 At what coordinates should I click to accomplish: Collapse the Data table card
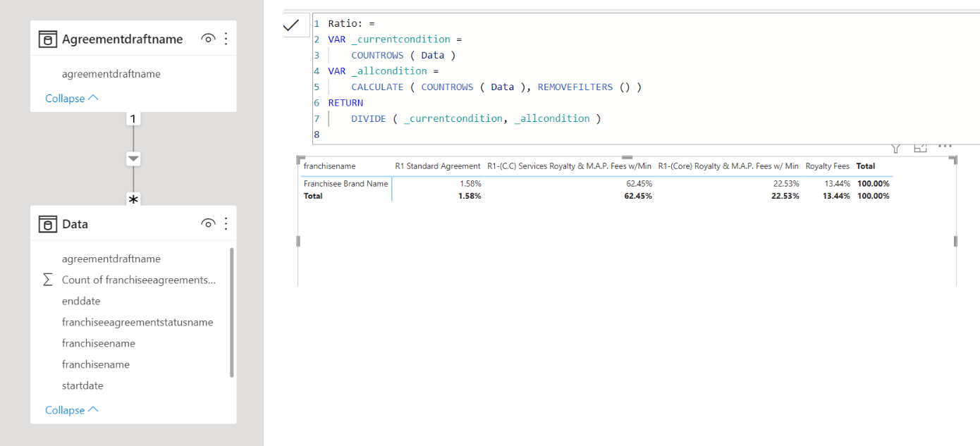[x=72, y=410]
